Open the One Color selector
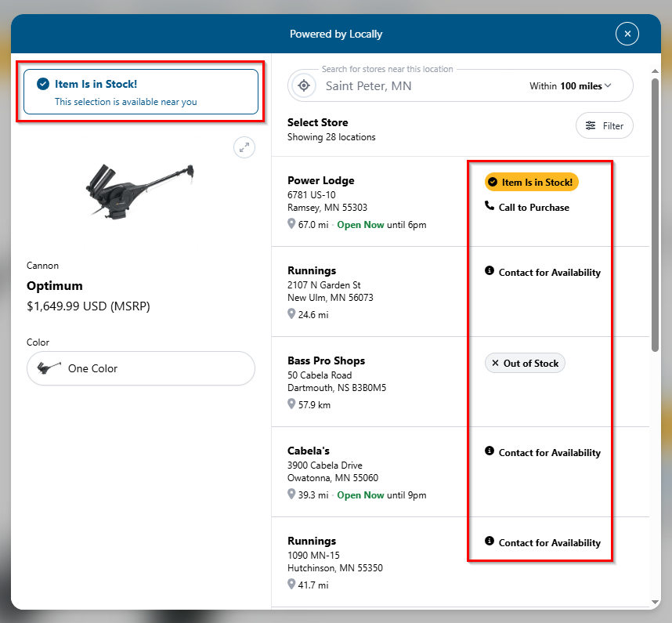The image size is (672, 623). point(141,368)
